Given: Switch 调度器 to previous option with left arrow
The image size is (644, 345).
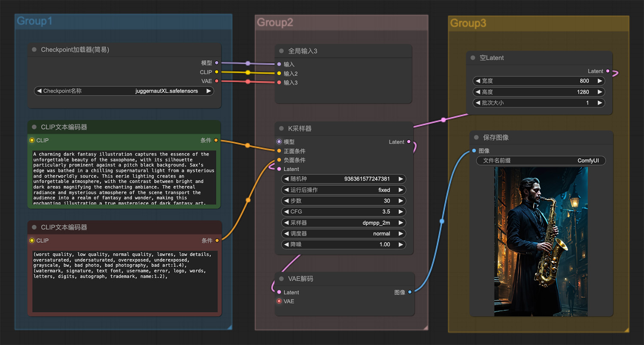Looking at the screenshot, I should 286,234.
